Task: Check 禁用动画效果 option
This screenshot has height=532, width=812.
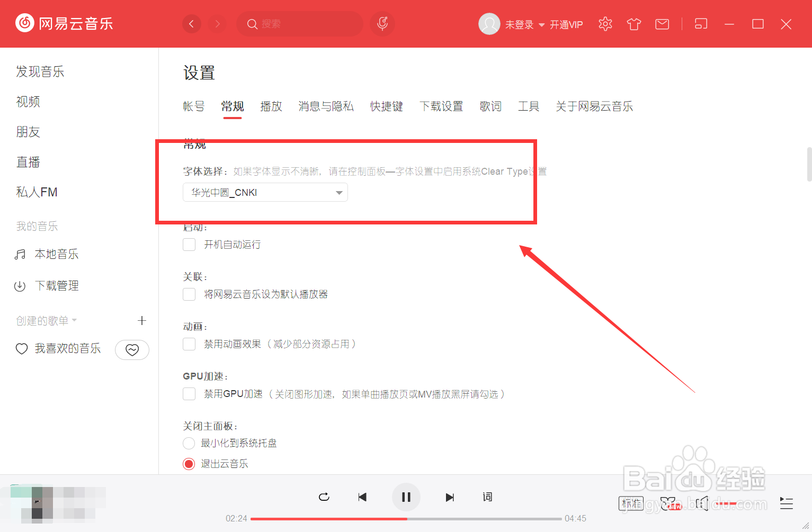Action: coord(189,344)
